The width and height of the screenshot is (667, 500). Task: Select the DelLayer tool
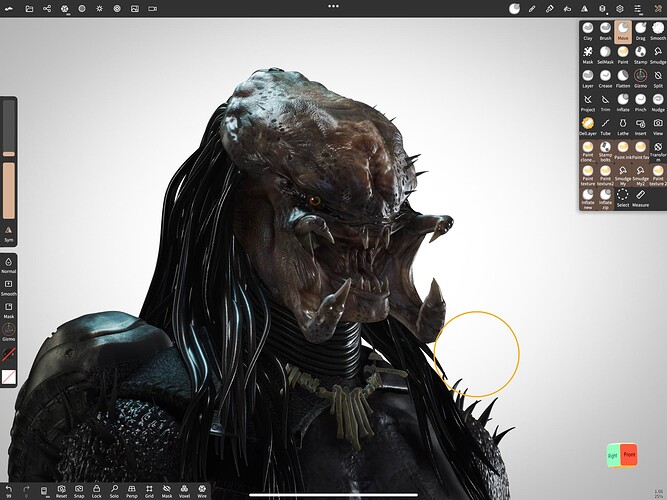pyautogui.click(x=587, y=127)
